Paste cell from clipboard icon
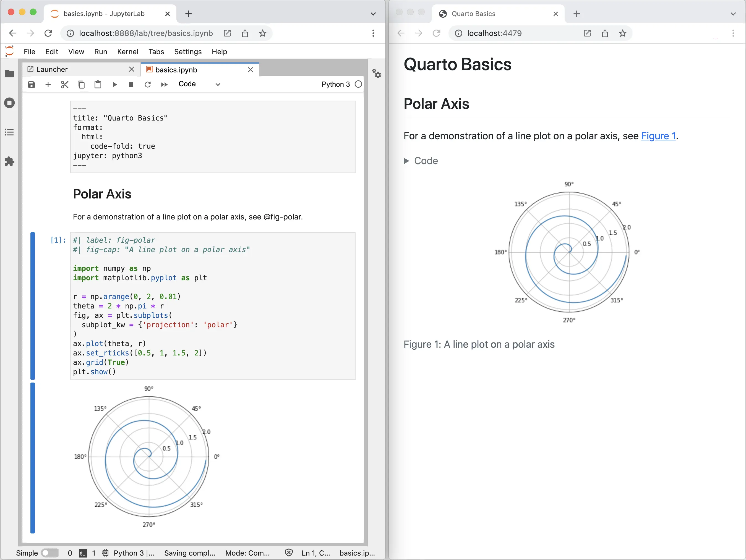746x560 pixels. 98,84
